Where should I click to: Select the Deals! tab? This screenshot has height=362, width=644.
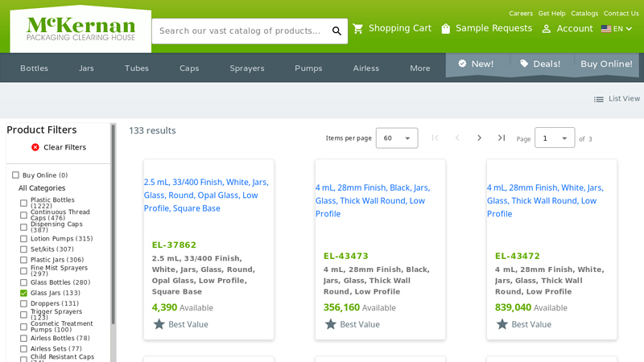540,64
